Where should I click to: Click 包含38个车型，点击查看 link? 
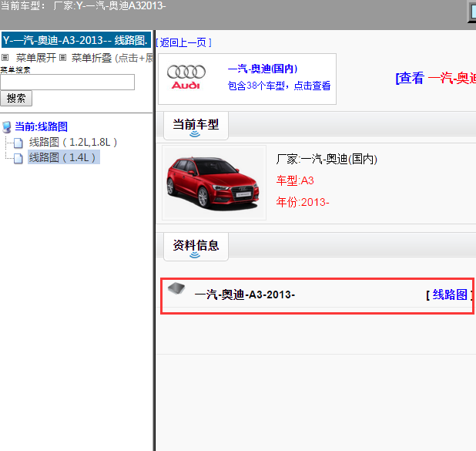point(279,86)
